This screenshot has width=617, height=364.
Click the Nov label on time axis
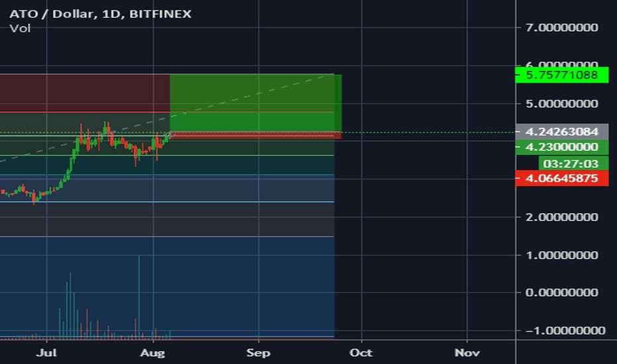(x=467, y=353)
